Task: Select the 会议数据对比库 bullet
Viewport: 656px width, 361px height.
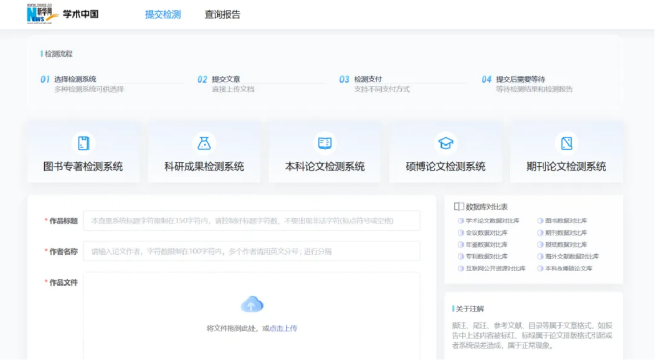Action: tap(461, 233)
